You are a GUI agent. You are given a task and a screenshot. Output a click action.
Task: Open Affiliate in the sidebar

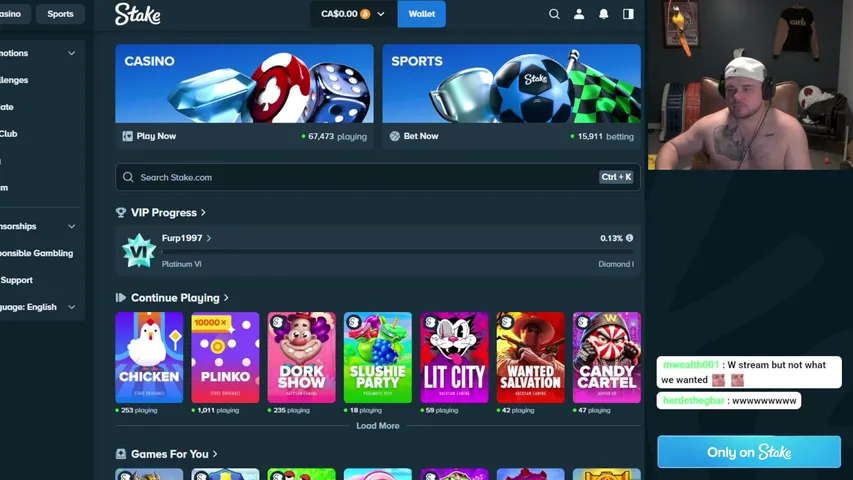point(7,107)
